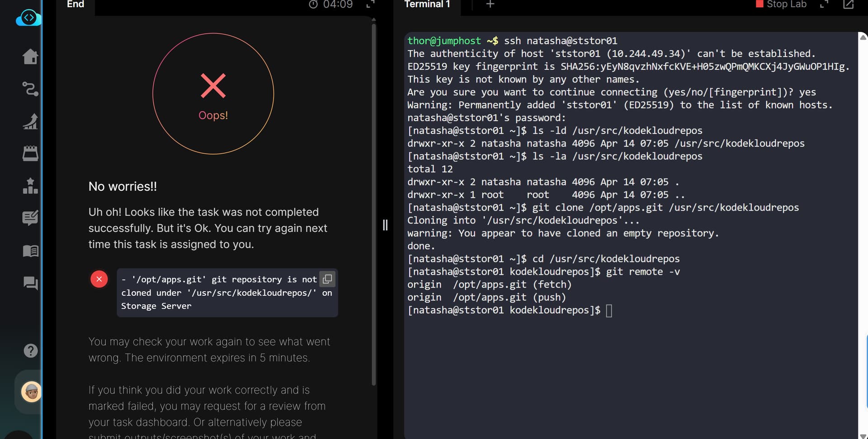Open the community chat bubbles icon
868x439 pixels.
coord(30,283)
